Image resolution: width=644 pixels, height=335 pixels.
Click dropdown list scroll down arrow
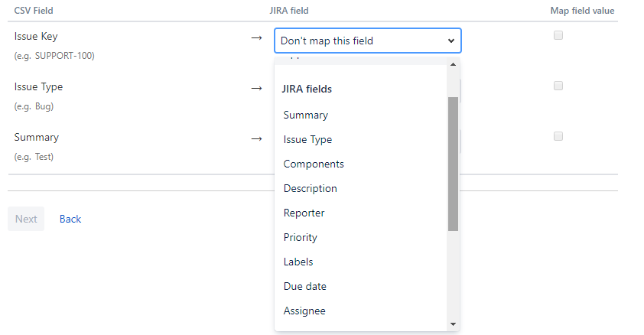point(453,324)
